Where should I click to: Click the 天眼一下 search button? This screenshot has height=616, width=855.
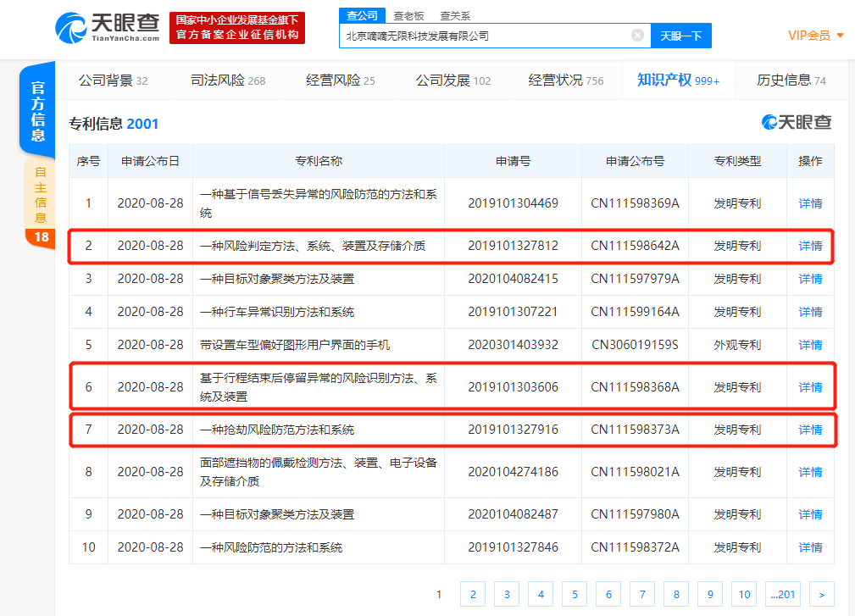coord(680,36)
